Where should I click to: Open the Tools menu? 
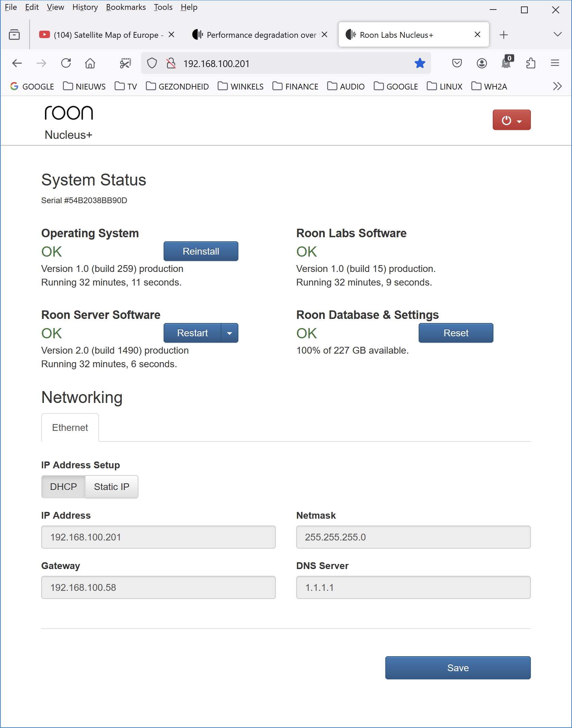(x=163, y=7)
